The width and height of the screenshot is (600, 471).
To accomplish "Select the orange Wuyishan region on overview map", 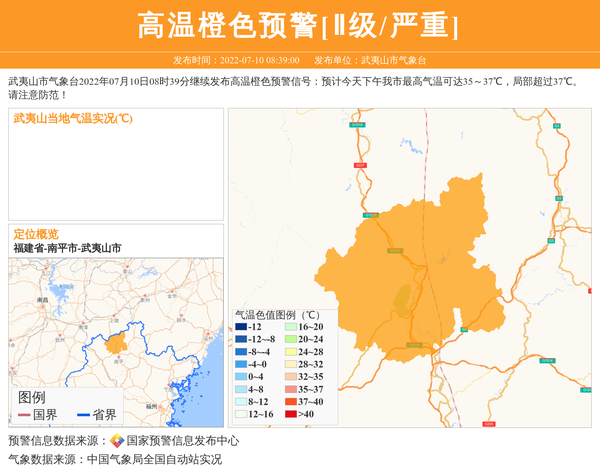I will [x=117, y=344].
